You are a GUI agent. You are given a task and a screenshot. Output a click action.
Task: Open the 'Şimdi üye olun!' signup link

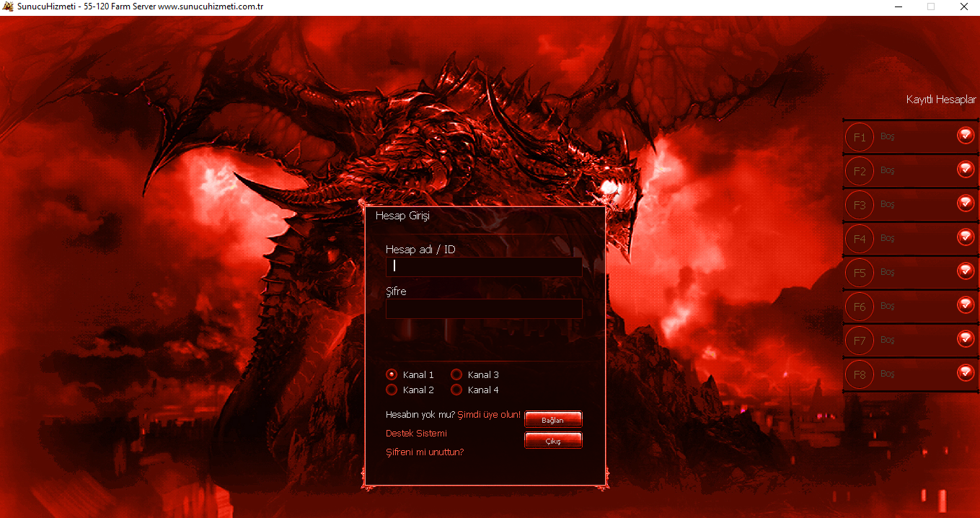(489, 415)
